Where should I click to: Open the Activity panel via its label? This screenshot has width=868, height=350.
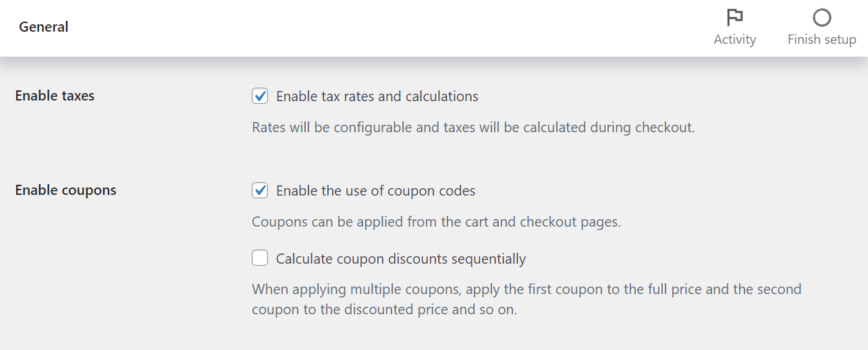click(x=734, y=39)
